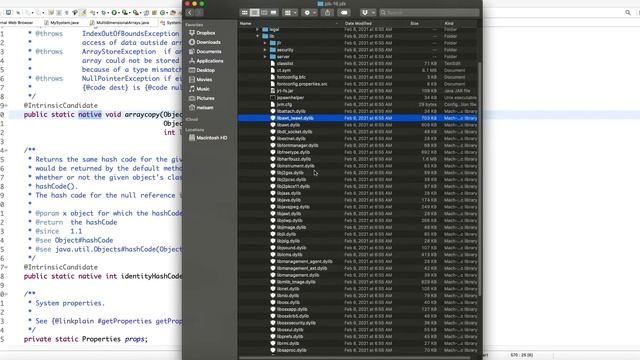Open the Finder action gear menu

click(310, 13)
